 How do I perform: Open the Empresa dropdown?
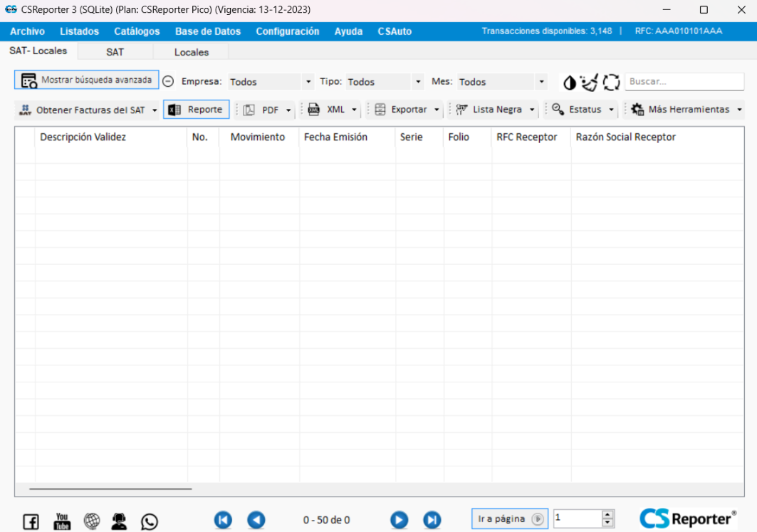[271, 82]
